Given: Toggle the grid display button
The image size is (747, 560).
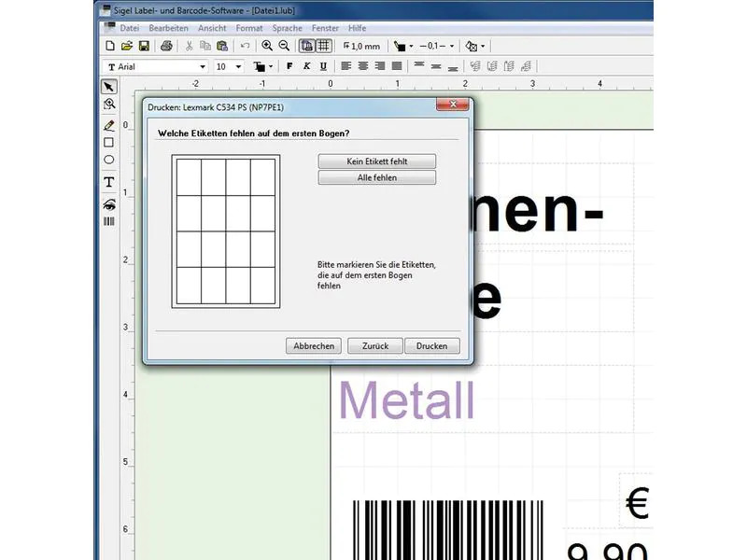Looking at the screenshot, I should coord(324,46).
